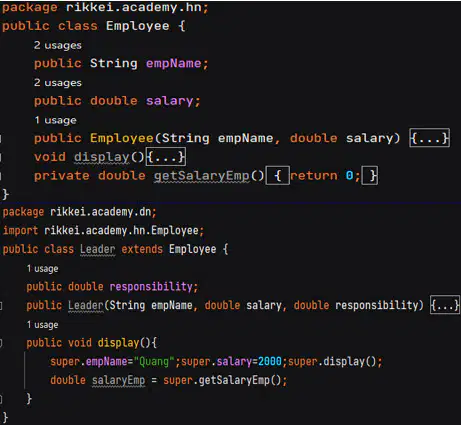Expand the folded closing brace after return 0;

click(370, 175)
